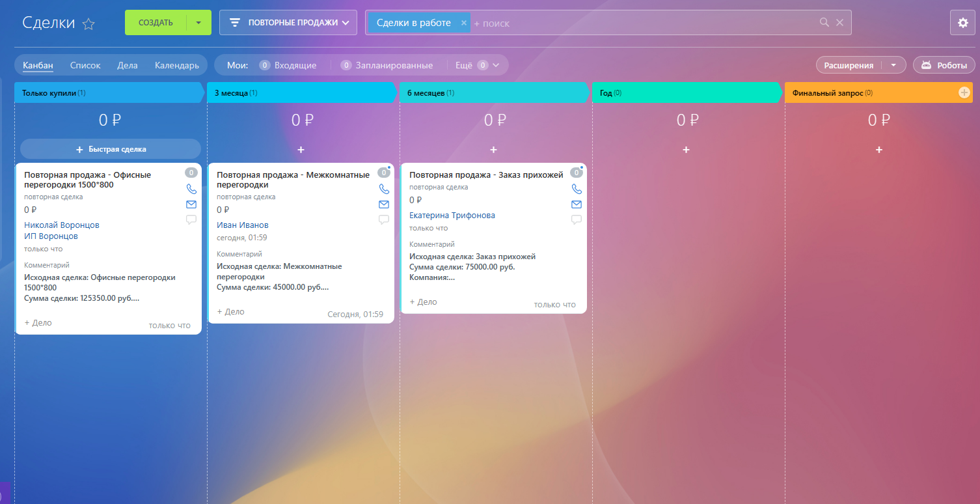This screenshot has height=504, width=980.
Task: Click the '3 месяца' stage header
Action: coord(302,93)
